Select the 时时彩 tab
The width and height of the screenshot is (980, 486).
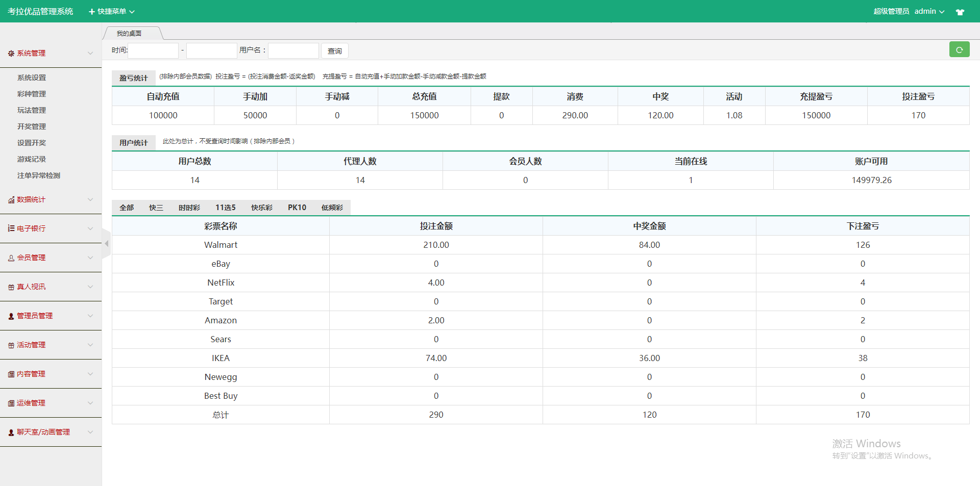click(x=189, y=208)
